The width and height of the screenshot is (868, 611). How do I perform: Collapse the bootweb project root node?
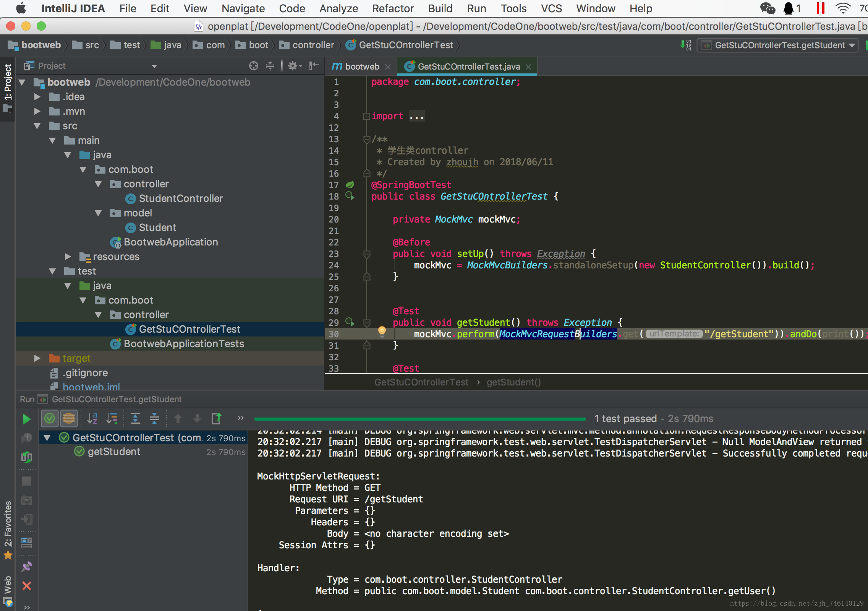(22, 82)
